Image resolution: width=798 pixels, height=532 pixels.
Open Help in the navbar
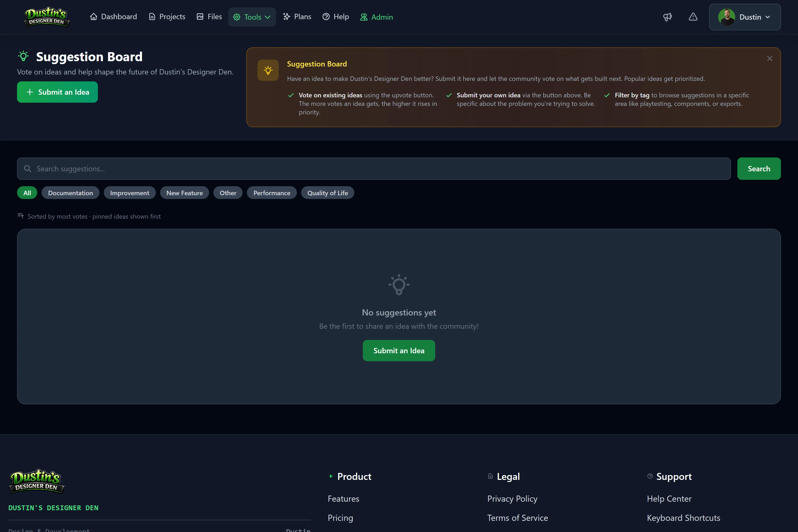(335, 16)
